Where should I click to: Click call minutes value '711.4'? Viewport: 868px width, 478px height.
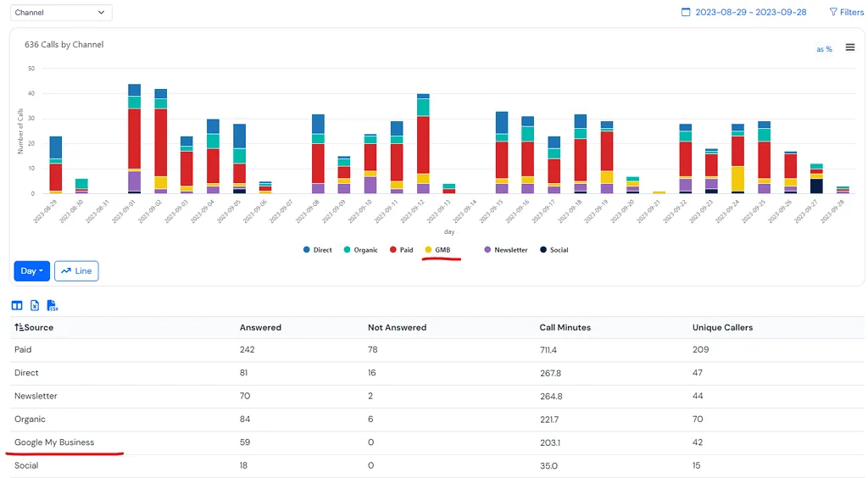pos(548,350)
